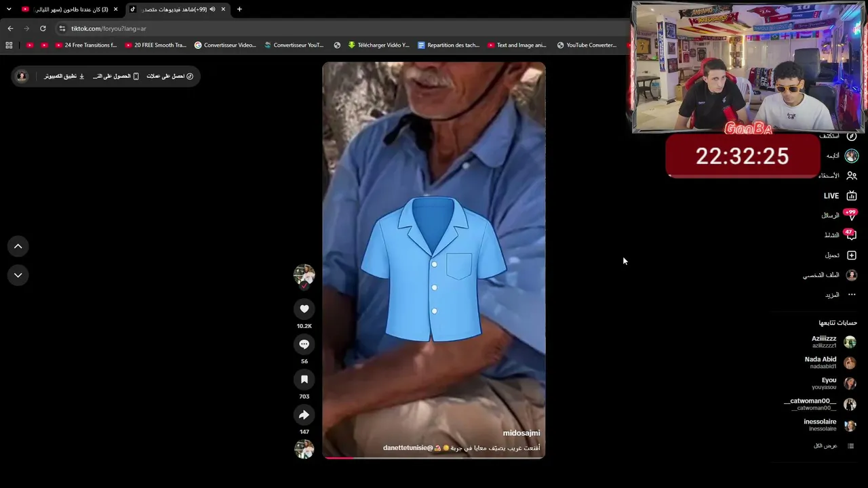868x488 pixels.
Task: Open the Chrome apps grid icon
Action: 9,45
